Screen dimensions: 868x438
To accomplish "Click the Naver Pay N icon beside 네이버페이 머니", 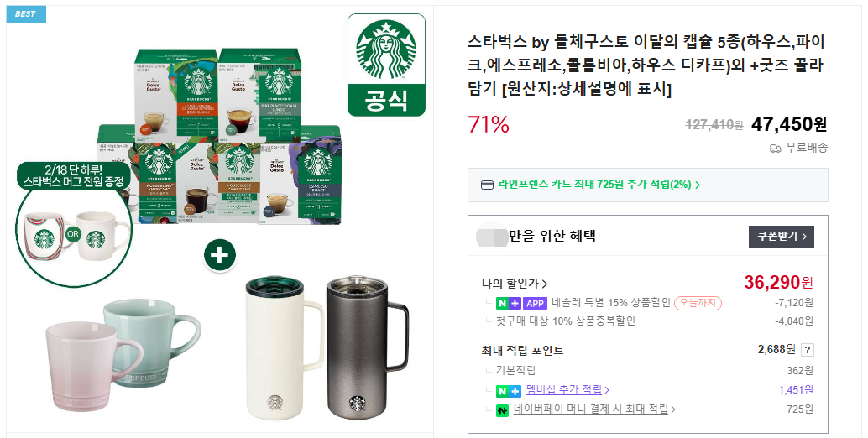I will (x=502, y=410).
